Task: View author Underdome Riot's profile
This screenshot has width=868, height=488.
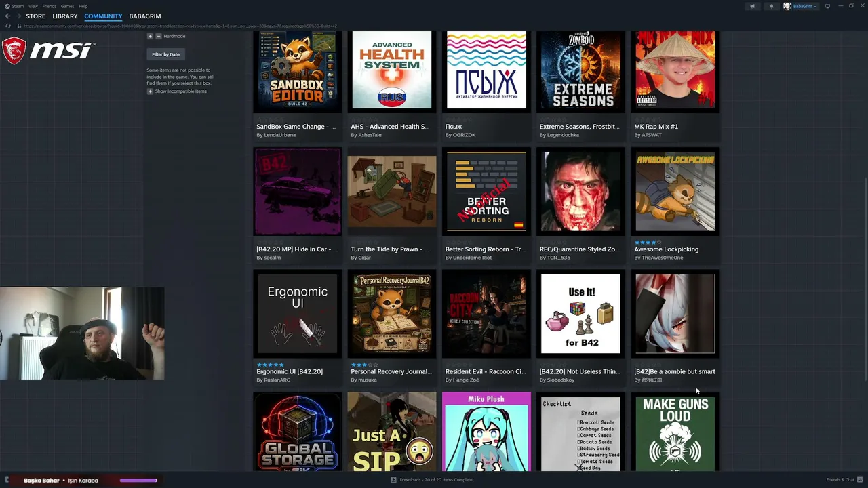Action: click(472, 258)
